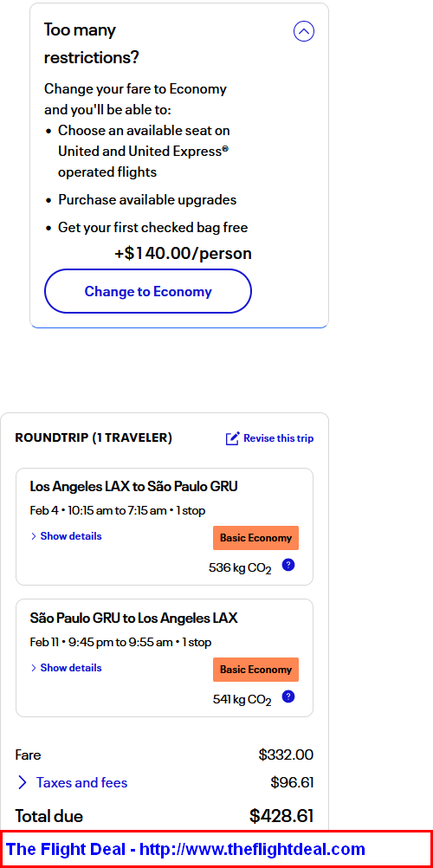This screenshot has width=433, height=868.
Task: Click the Change to Economy button
Action: pyautogui.click(x=148, y=291)
